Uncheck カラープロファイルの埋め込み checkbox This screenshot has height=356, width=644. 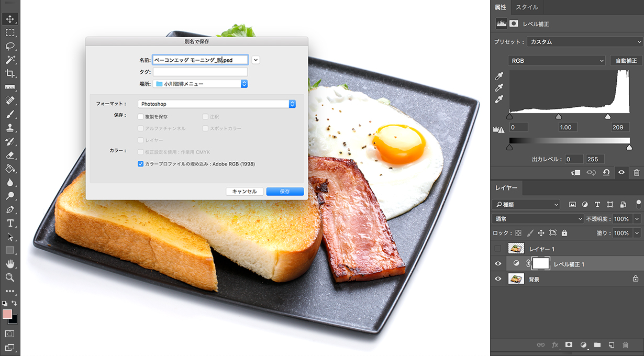140,164
